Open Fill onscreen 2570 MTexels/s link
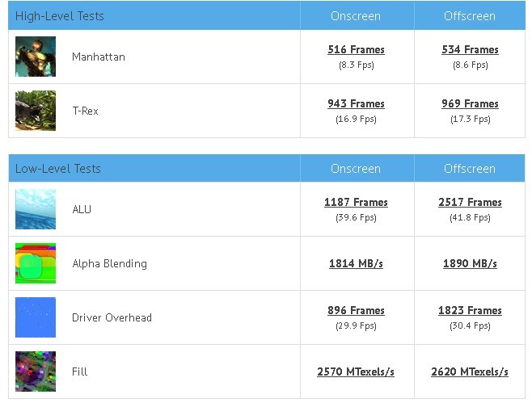The image size is (532, 403). 356,372
